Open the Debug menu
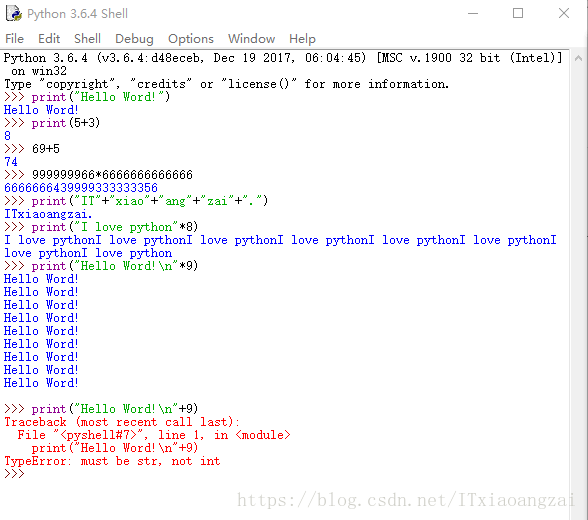The width and height of the screenshot is (588, 520). pos(134,39)
